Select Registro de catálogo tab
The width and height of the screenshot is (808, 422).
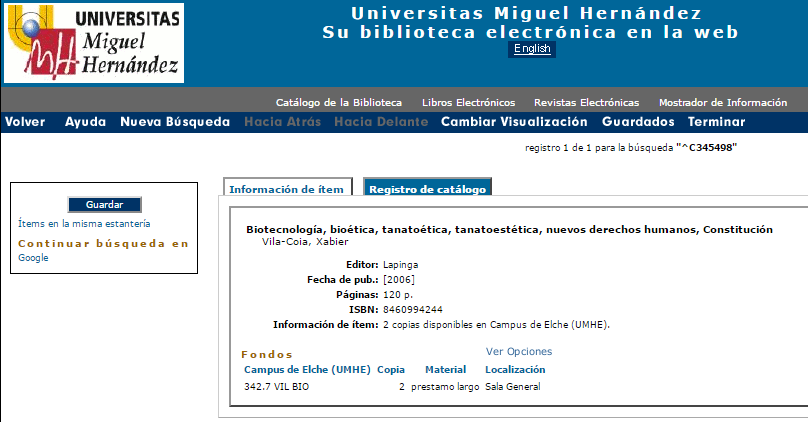click(x=428, y=188)
